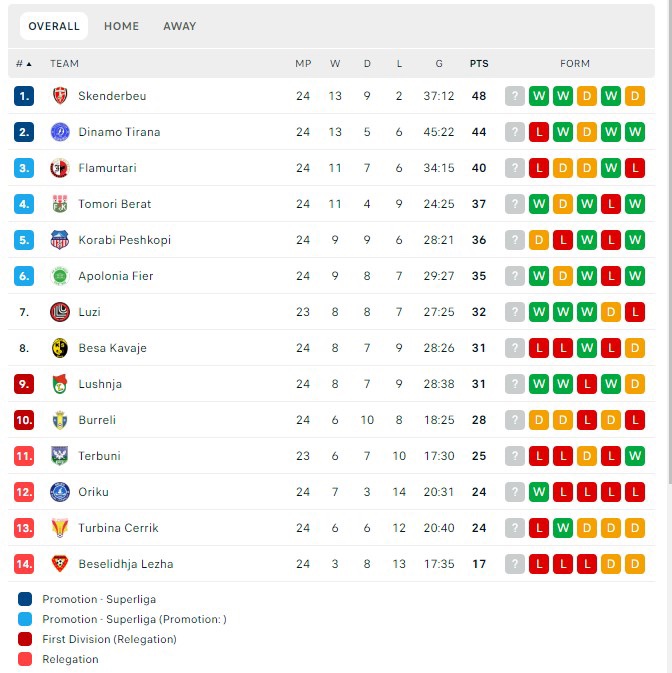Viewport: 672px width, 673px height.
Task: Click the Beselidhja Lezha club logo
Action: (60, 564)
